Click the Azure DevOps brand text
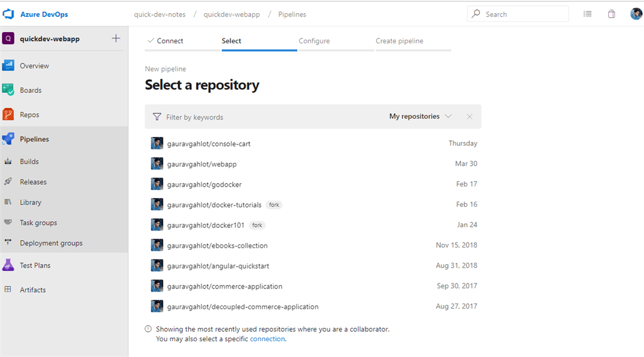644x357 pixels. 45,14
